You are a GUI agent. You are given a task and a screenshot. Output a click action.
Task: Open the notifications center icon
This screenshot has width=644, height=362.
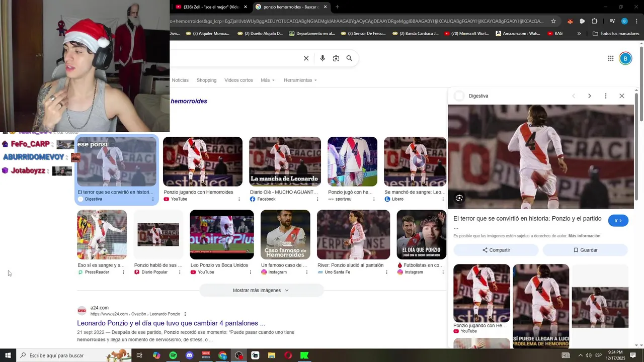click(633, 355)
